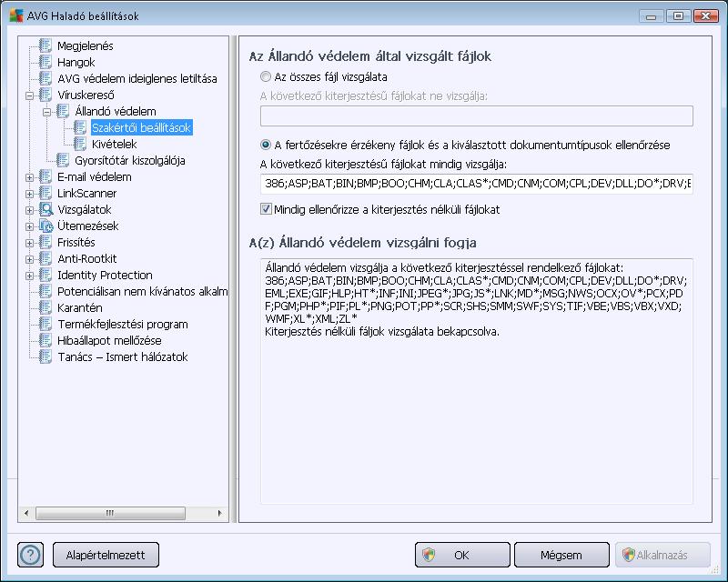Select Szakértői beállítások in the tree
The image size is (728, 582).
tap(142, 127)
